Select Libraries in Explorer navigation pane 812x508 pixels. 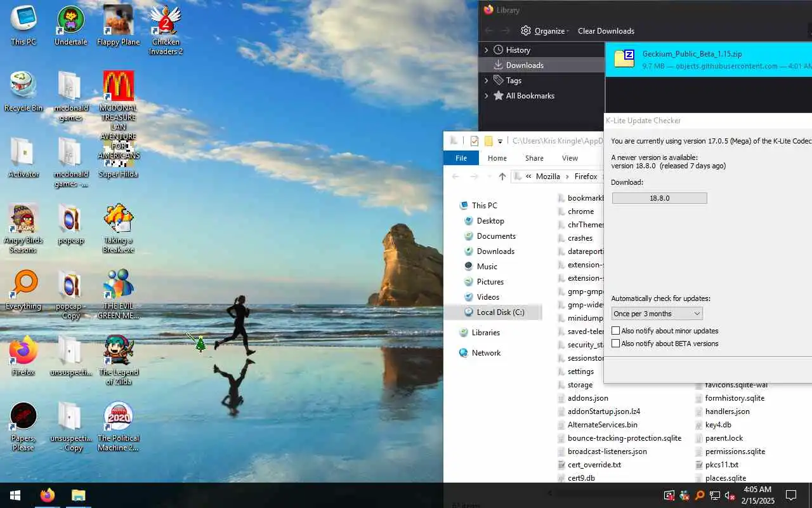pyautogui.click(x=485, y=332)
